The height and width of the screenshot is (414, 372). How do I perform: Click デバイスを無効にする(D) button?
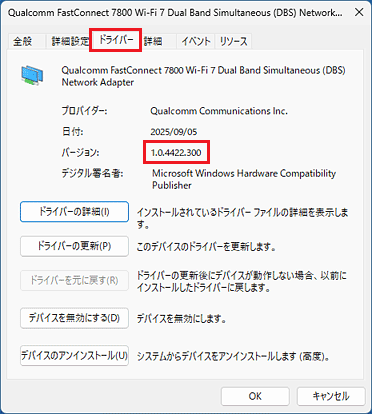[74, 318]
